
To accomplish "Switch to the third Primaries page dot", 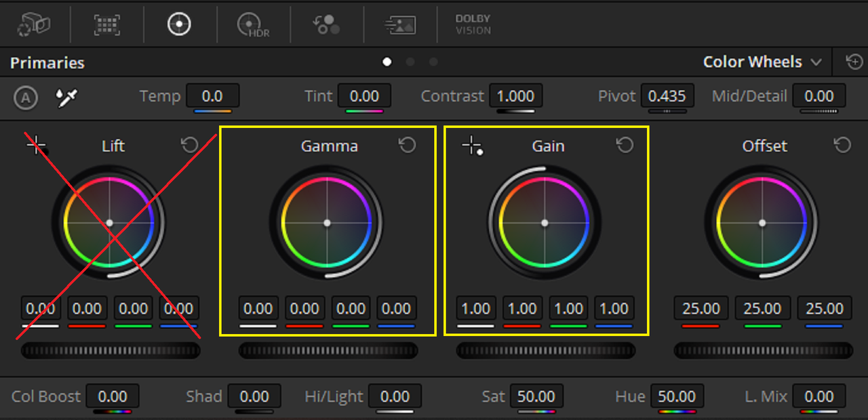I will click(433, 62).
